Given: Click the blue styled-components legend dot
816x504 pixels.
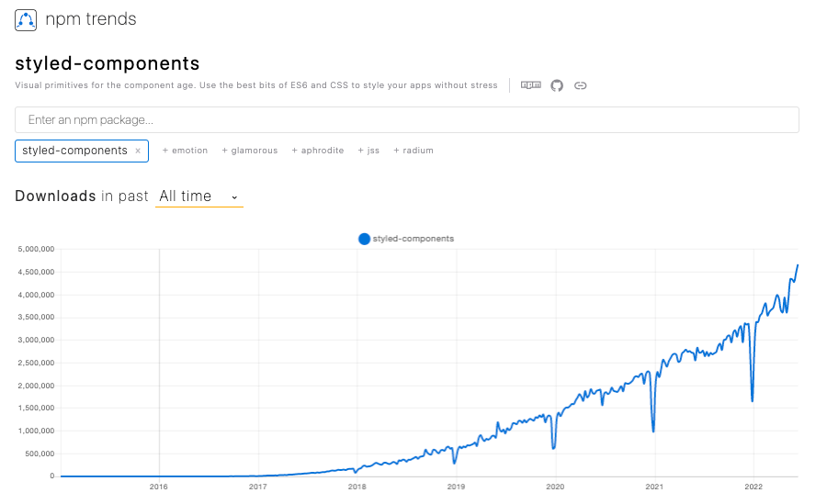Looking at the screenshot, I should coord(364,239).
